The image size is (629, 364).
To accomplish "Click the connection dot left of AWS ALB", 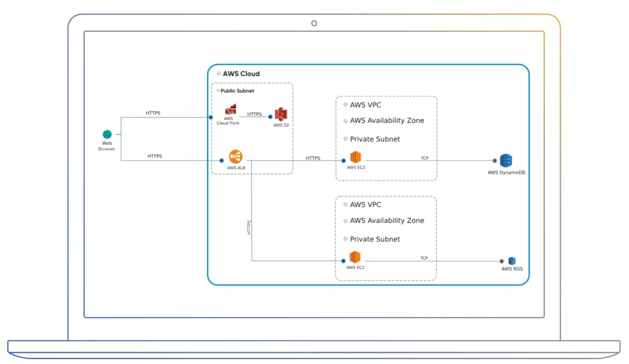I will 221,160.
